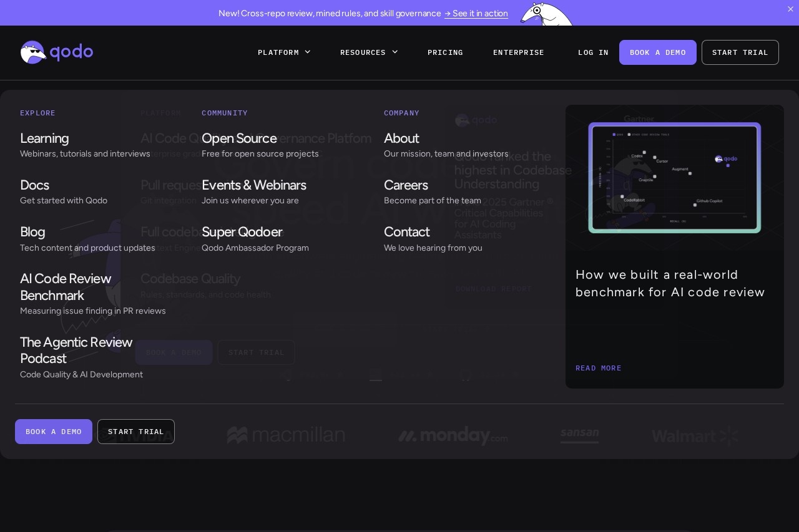The height and width of the screenshot is (532, 799).
Task: Click 'Tech content and product updates' text
Action: coord(87,248)
